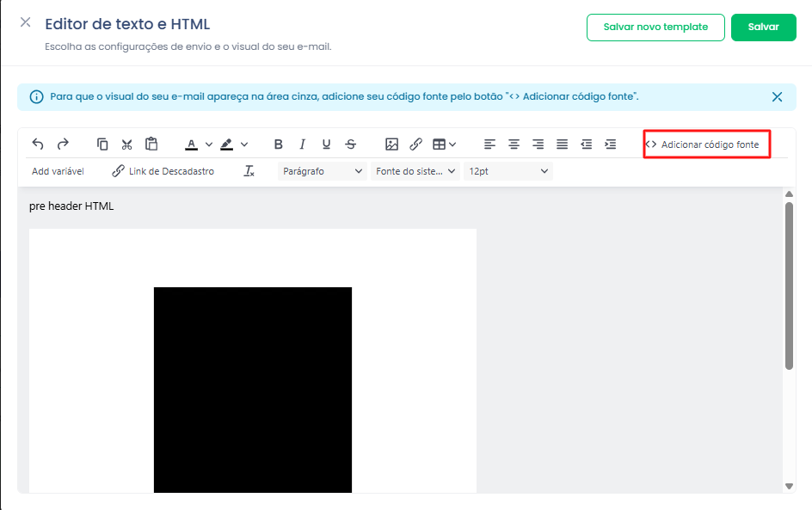
Task: Click the redo arrow icon
Action: tap(63, 144)
